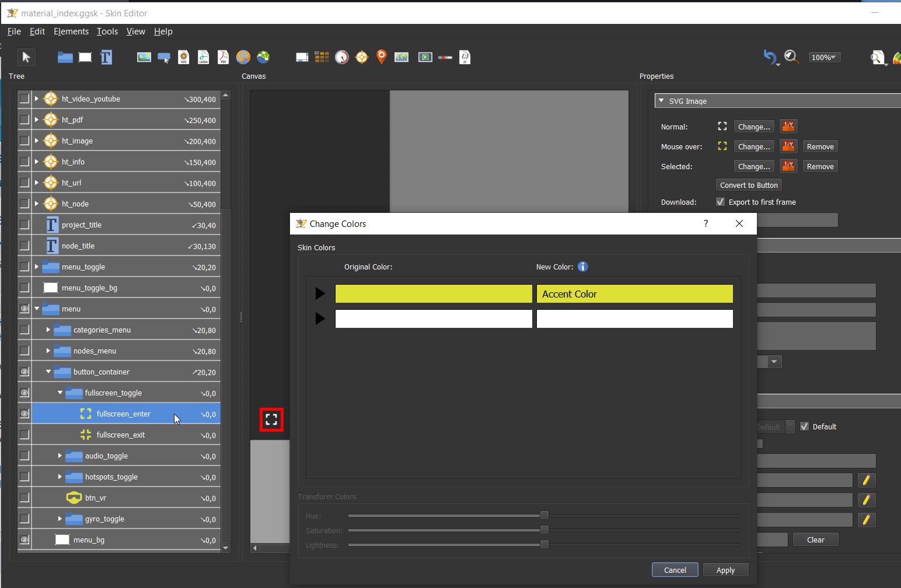Add the Video element from toolbar

coord(425,57)
